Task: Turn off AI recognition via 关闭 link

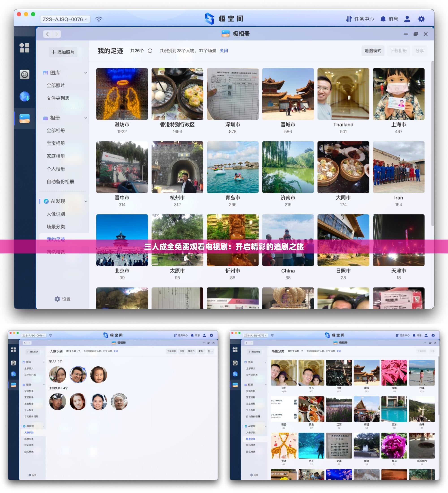Action: pos(223,51)
